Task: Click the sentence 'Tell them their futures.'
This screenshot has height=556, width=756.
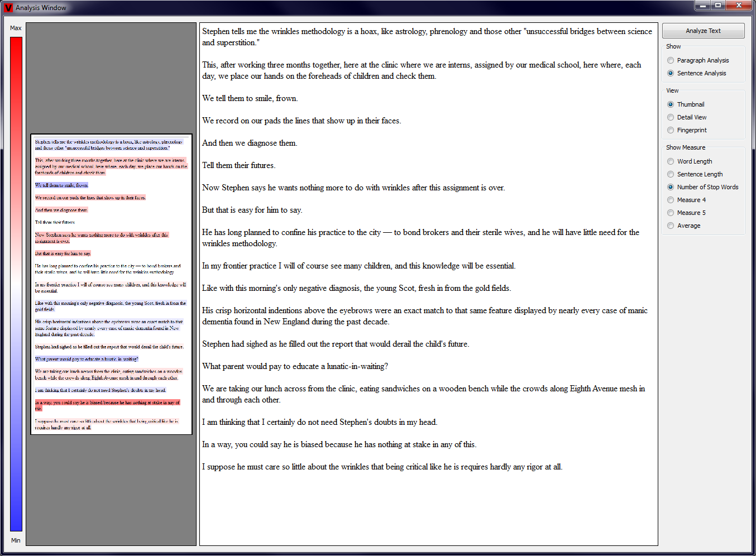Action: [238, 165]
